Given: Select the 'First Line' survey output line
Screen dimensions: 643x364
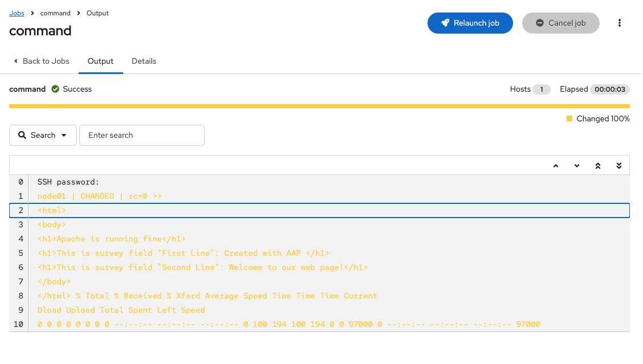Looking at the screenshot, I should [319, 253].
